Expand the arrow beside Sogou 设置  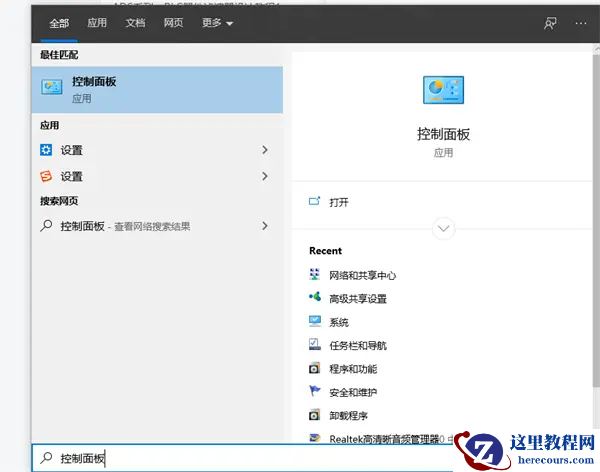click(265, 176)
